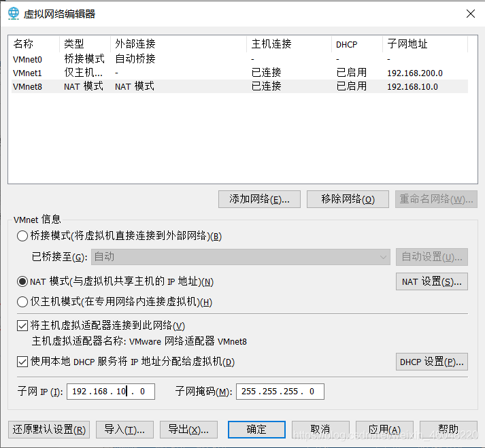Image resolution: width=485 pixels, height=448 pixels.
Task: Click the Virtual Network Editor globe icon
Action: tap(14, 14)
